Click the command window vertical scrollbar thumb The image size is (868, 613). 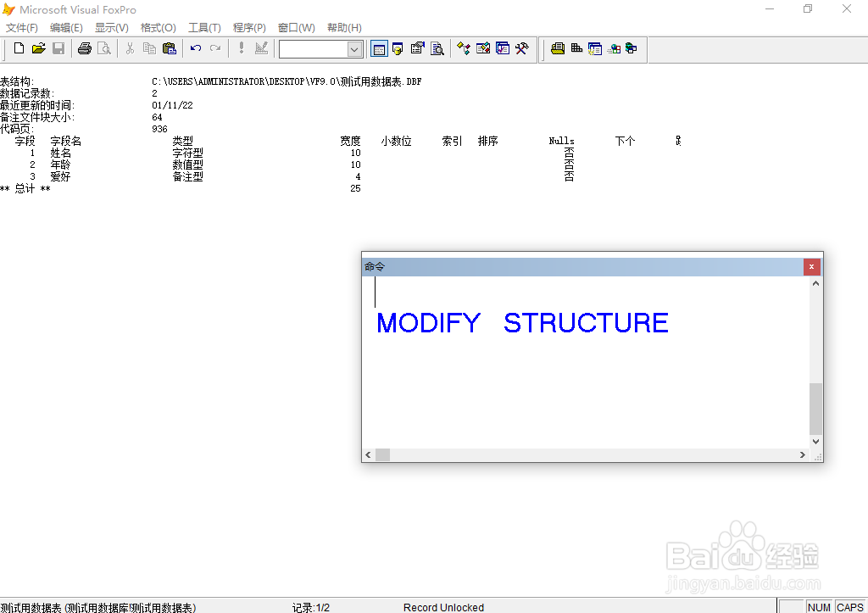tap(815, 409)
